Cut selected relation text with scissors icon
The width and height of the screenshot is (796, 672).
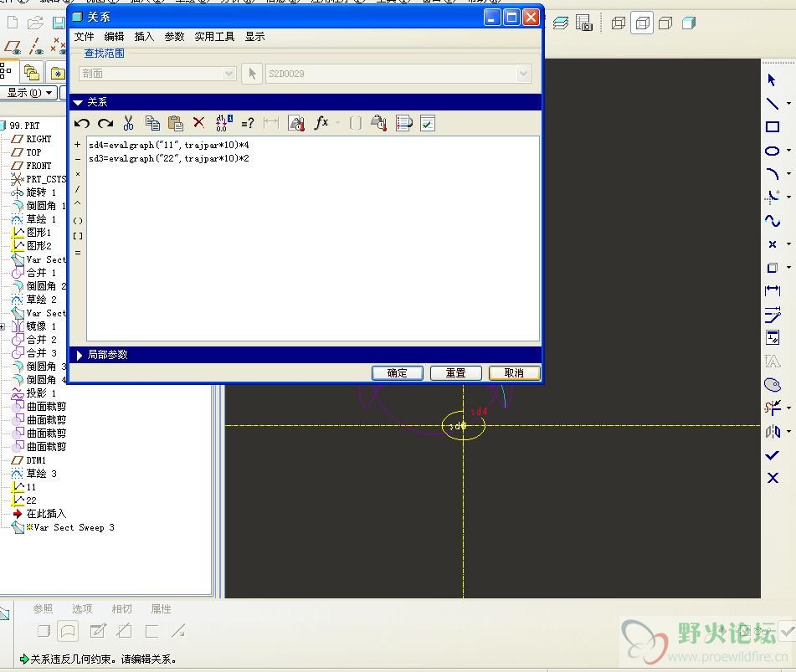coord(128,123)
